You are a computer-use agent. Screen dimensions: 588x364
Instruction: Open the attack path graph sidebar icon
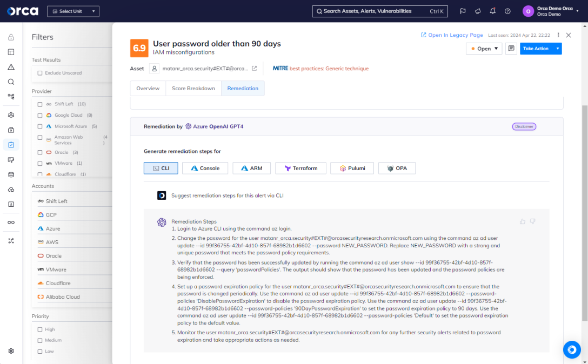[11, 97]
